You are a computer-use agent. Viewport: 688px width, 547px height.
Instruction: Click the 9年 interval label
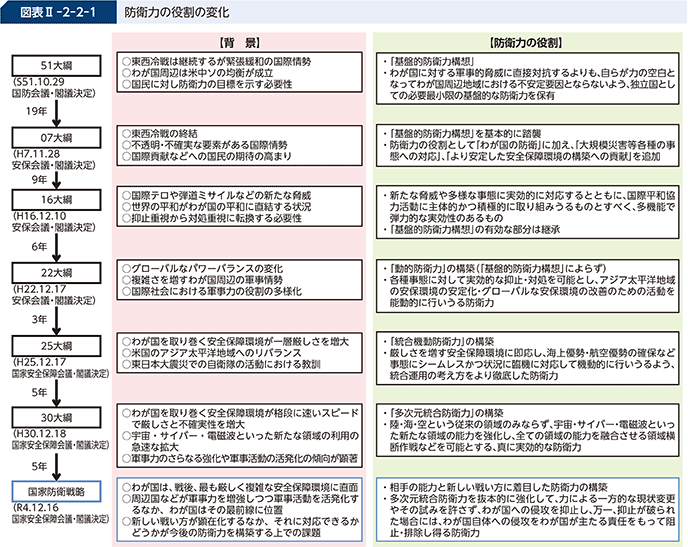point(39,179)
